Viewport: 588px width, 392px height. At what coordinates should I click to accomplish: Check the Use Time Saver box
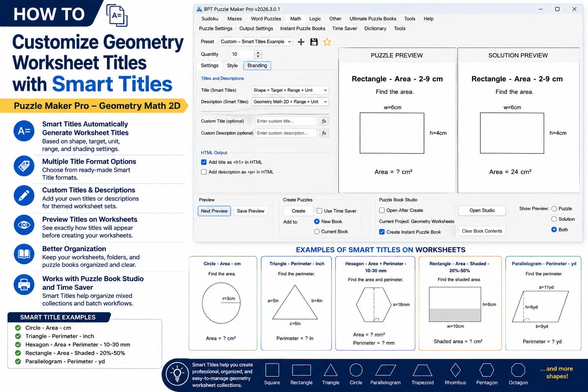320,211
